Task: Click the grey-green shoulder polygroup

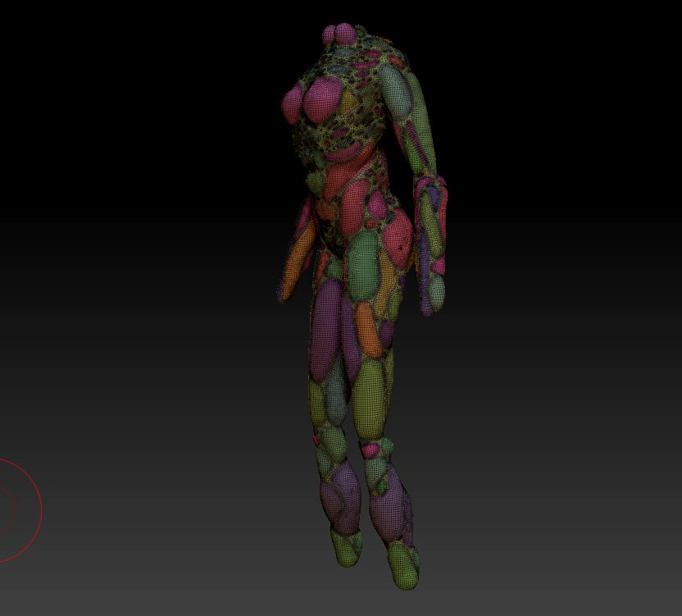Action: click(x=395, y=93)
